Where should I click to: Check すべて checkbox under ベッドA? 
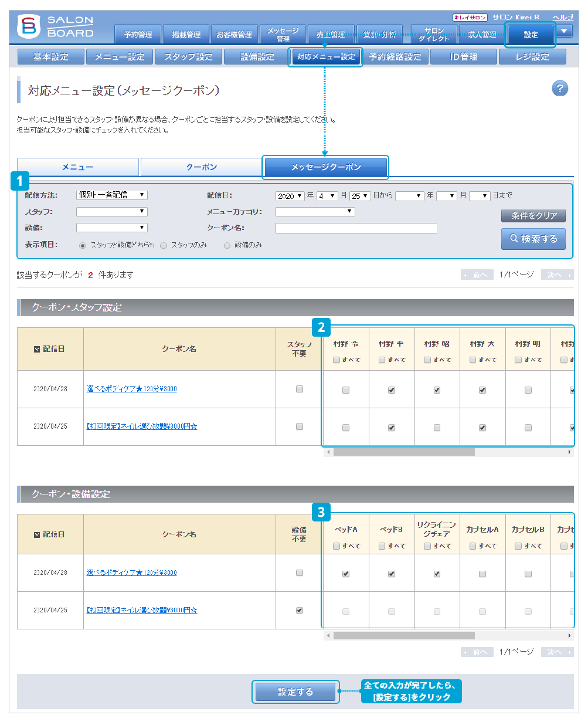337,546
